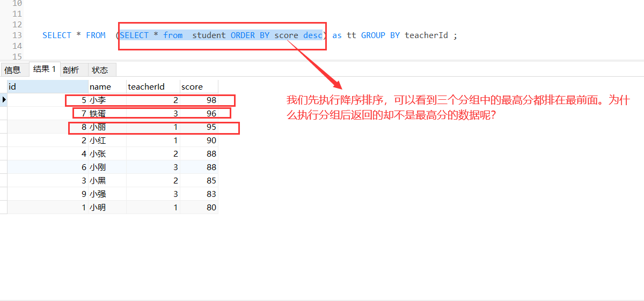Click the name column header
This screenshot has width=644, height=301.
pyautogui.click(x=107, y=86)
